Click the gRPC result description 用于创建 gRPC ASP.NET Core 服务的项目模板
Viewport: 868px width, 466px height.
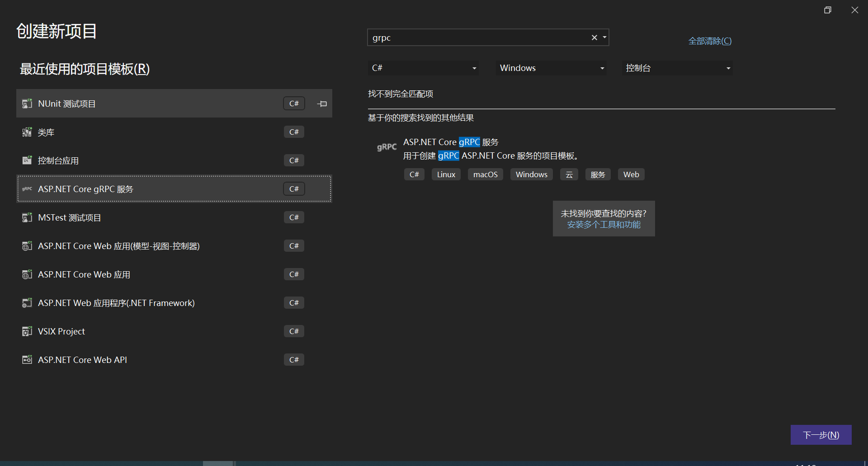coord(491,156)
